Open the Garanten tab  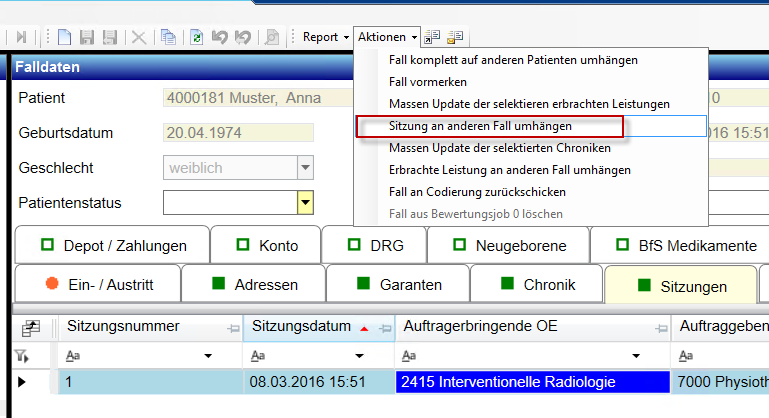pyautogui.click(x=398, y=284)
